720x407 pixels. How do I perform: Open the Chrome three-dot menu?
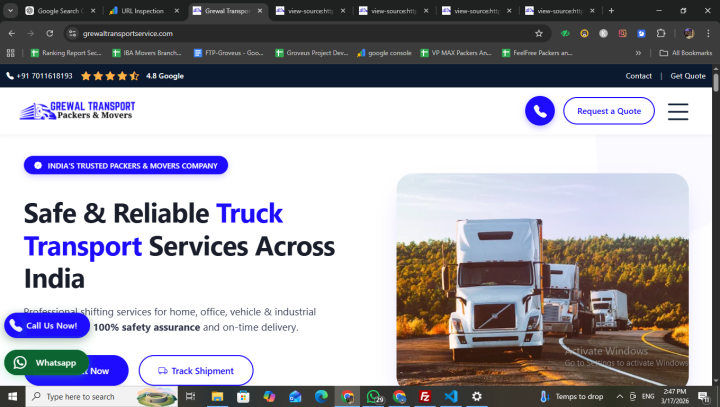pos(708,33)
